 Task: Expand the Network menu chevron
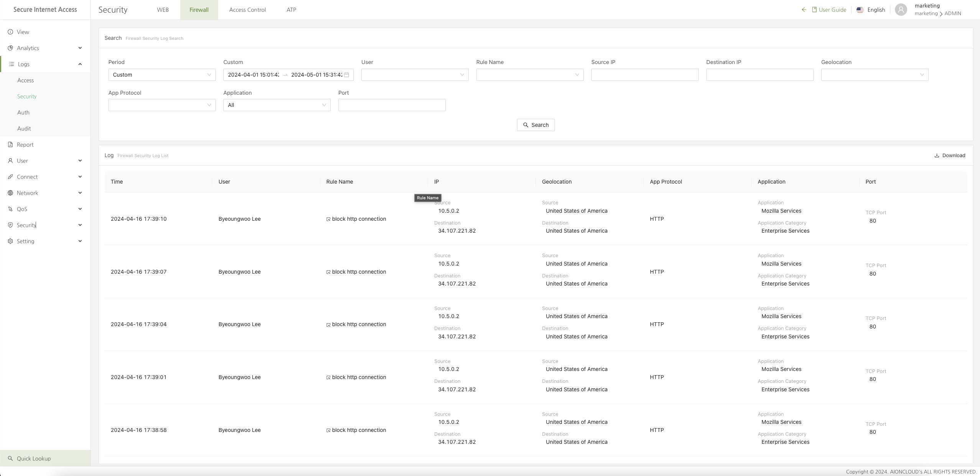tap(80, 193)
